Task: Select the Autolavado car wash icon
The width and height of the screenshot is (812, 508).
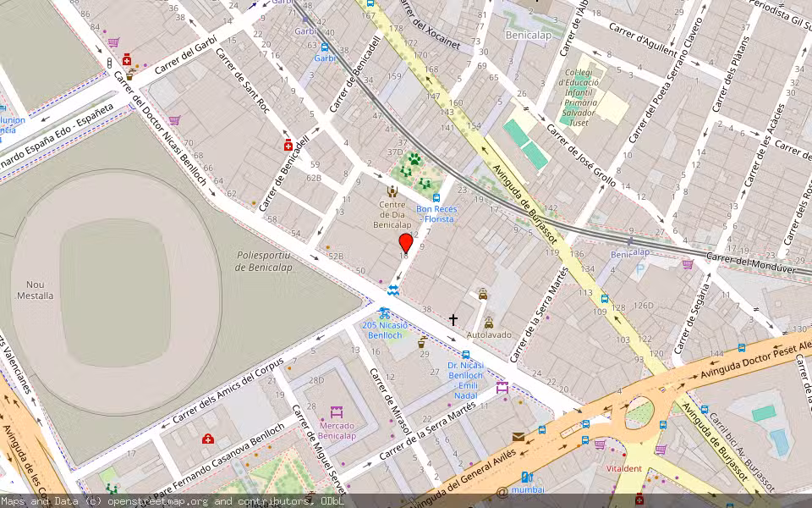Action: (x=489, y=324)
